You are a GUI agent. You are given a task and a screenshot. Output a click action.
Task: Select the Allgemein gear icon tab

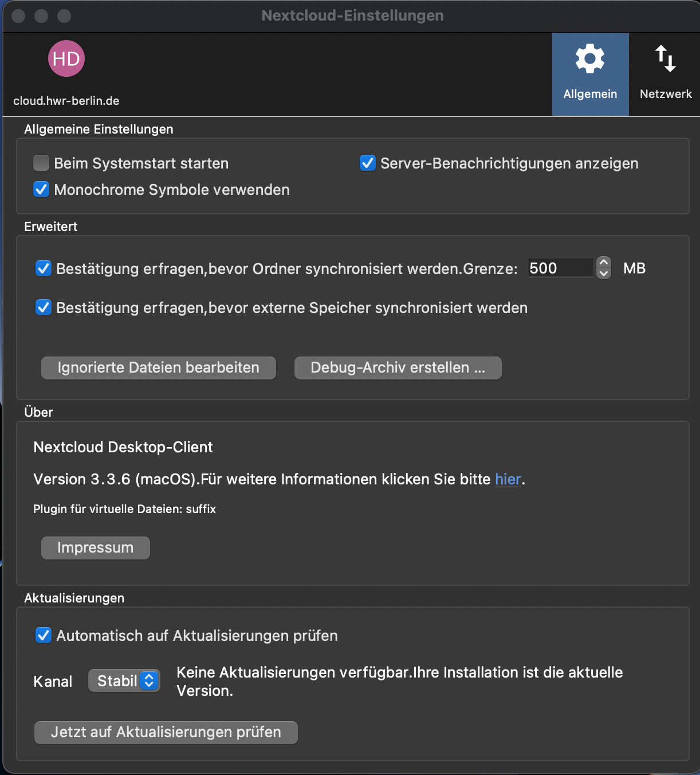pos(590,74)
